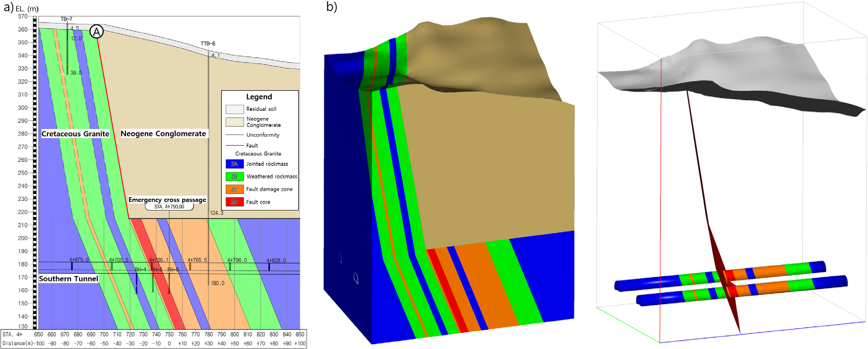Click elevation tick '220'

(x=23, y=212)
